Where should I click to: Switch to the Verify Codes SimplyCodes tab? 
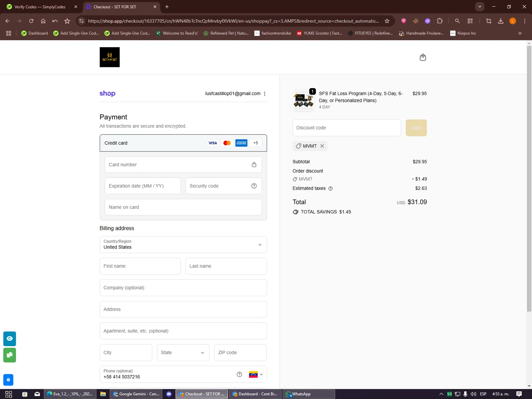[40, 7]
